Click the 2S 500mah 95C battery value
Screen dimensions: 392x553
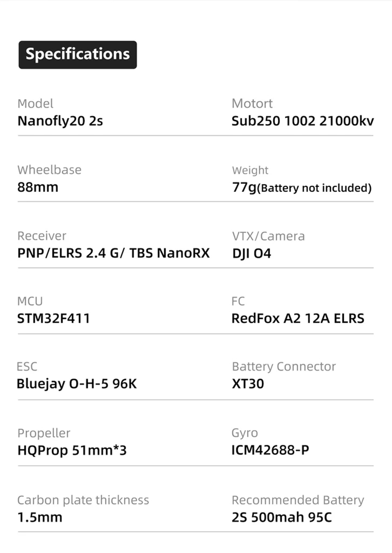[x=282, y=517]
